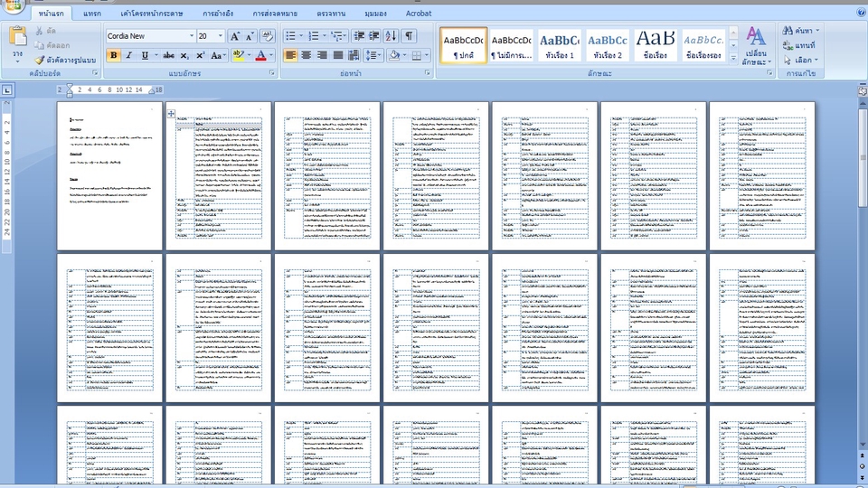This screenshot has width=868, height=488.
Task: Open the Change Case (Aa) menu
Action: coord(218,55)
